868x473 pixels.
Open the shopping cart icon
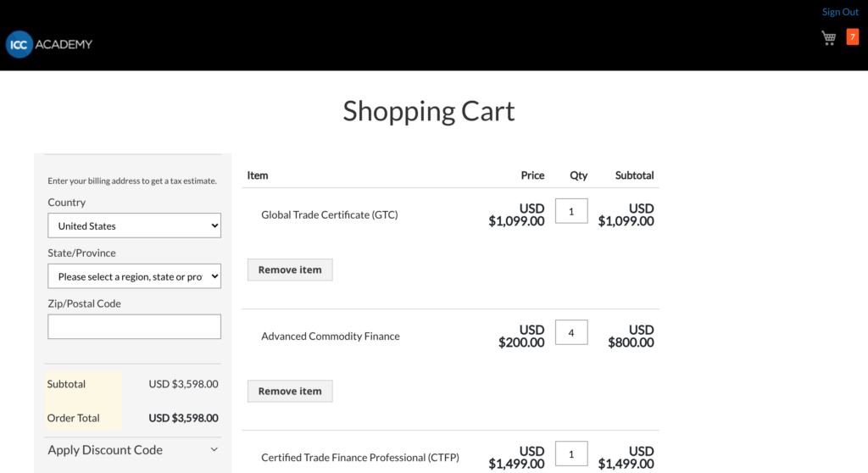(x=828, y=38)
